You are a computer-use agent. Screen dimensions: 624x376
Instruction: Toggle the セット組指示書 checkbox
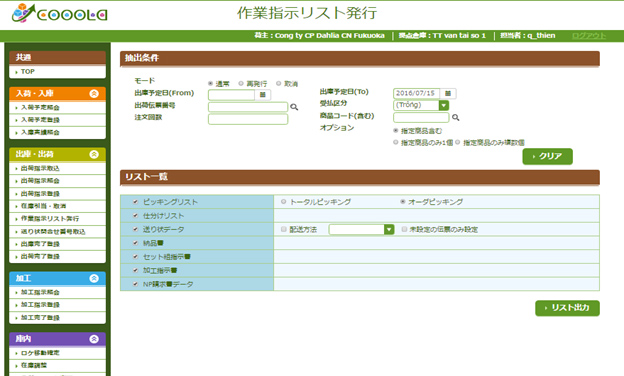click(x=135, y=257)
